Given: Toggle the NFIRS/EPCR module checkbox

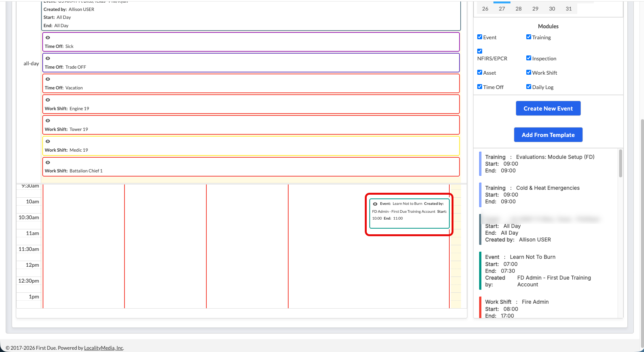Looking at the screenshot, I should click(x=480, y=51).
